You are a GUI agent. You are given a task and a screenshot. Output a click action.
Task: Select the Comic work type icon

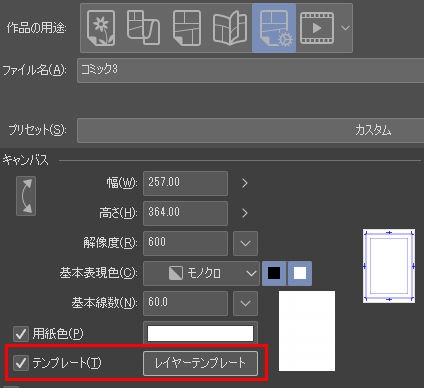pyautogui.click(x=187, y=28)
